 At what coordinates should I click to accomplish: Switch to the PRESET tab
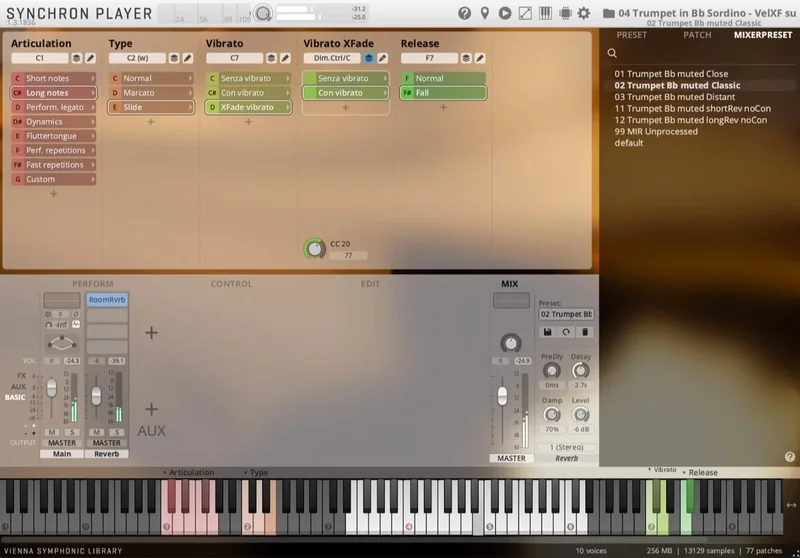click(631, 35)
